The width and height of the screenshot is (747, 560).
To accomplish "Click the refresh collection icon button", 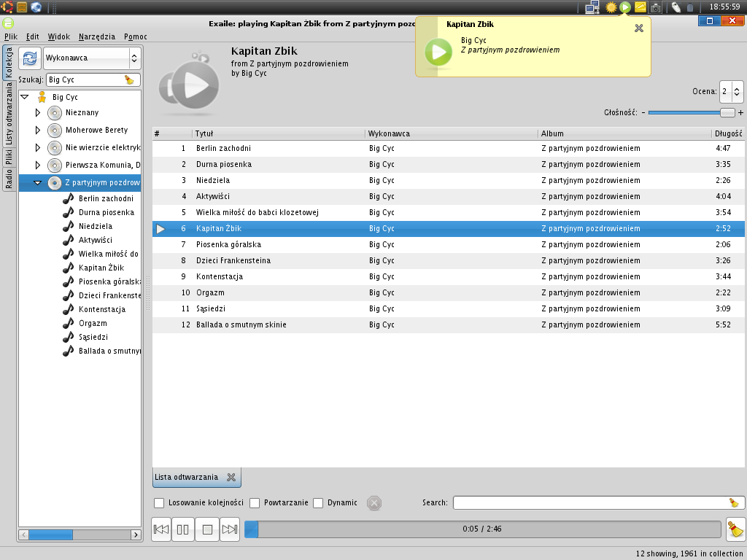I will pyautogui.click(x=29, y=58).
